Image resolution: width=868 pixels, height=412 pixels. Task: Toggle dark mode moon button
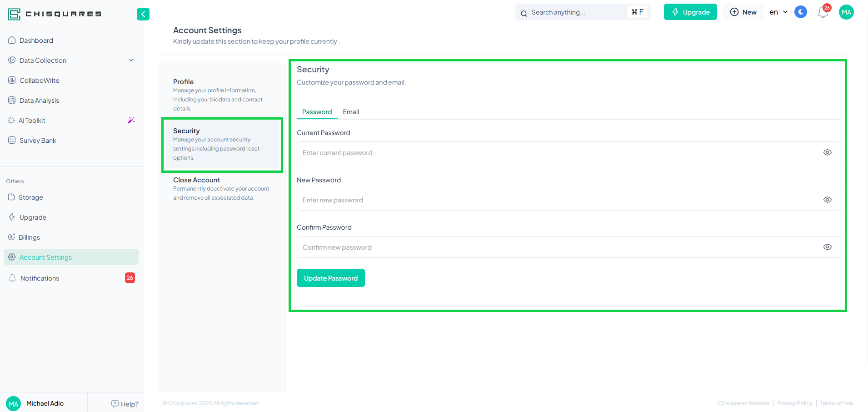point(801,12)
